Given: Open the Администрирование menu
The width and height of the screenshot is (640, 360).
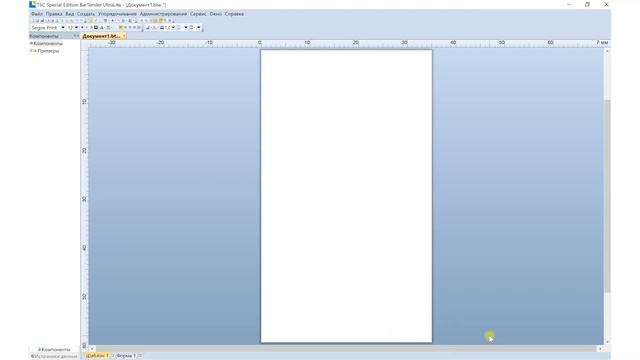Looking at the screenshot, I should [x=163, y=14].
